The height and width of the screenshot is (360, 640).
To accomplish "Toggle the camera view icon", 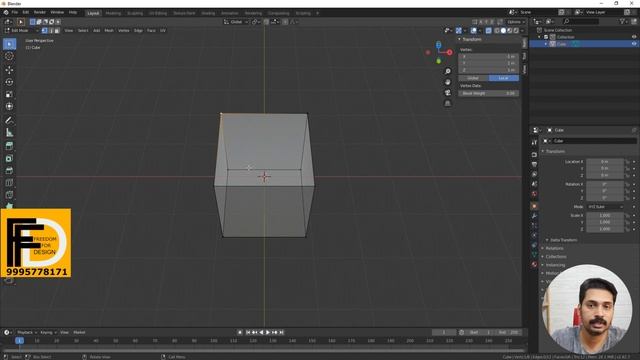I will [x=448, y=93].
